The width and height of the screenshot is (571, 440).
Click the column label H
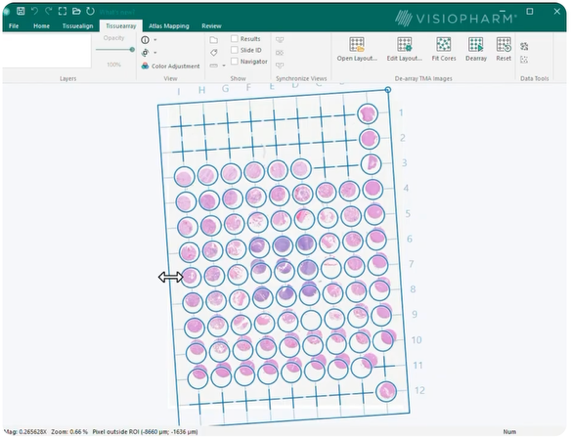click(x=202, y=90)
